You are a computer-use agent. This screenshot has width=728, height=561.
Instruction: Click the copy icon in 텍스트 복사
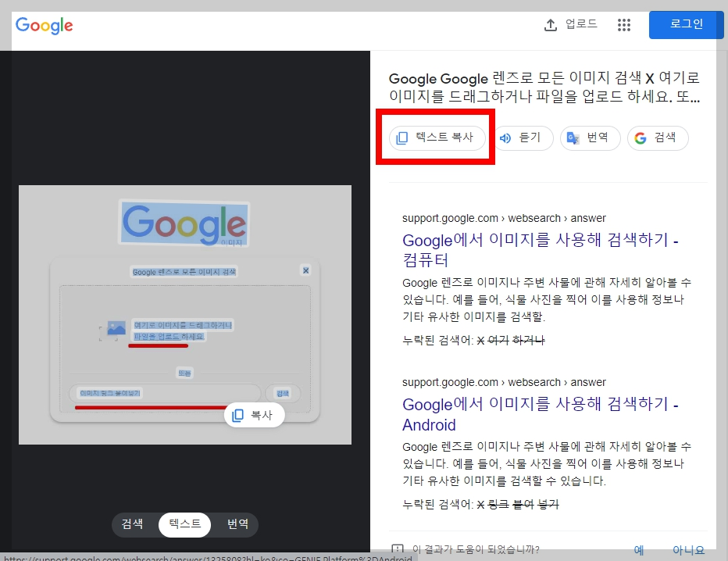[x=401, y=138]
